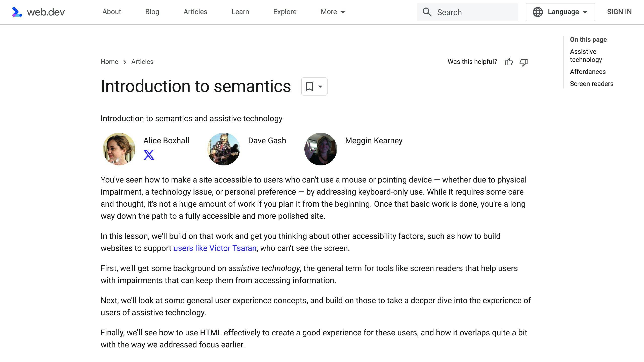Image resolution: width=644 pixels, height=362 pixels.
Task: Give a thumbs up on 'Was this helpful?'
Action: (x=509, y=62)
